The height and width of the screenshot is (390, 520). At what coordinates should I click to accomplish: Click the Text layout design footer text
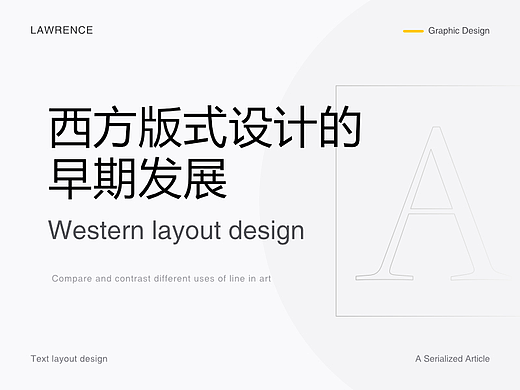pos(69,359)
